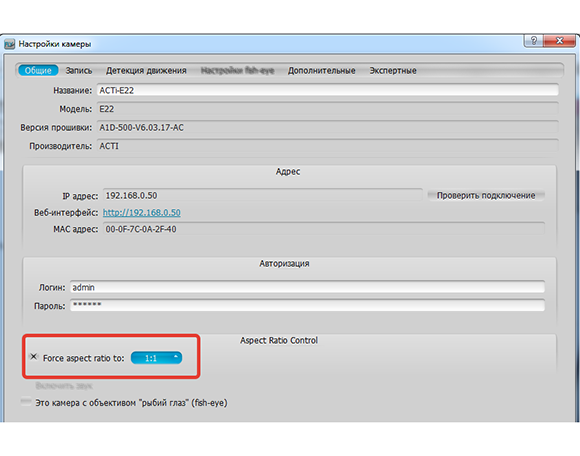
Task: Click the aspect ratio dropdown arrow
Action: (x=176, y=357)
